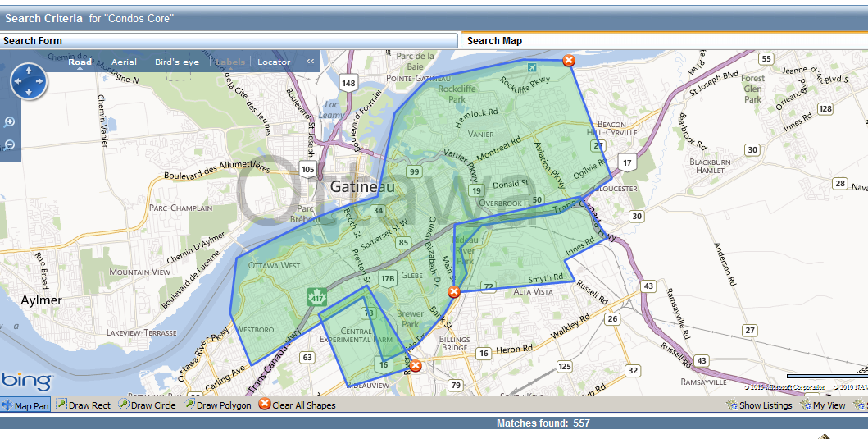
Task: Click route 105 shield marker
Action: [x=308, y=170]
